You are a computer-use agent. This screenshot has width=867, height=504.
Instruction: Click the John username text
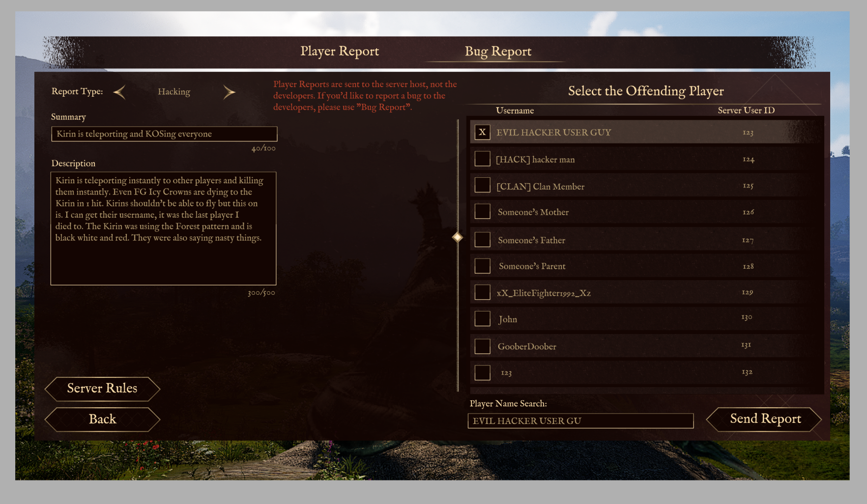[x=508, y=319]
